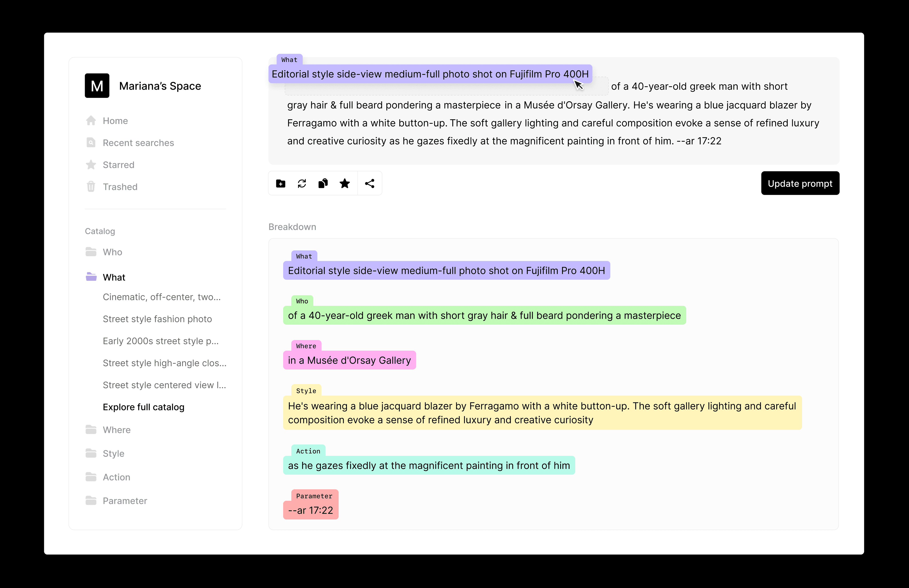Select the red Parameter --ar 17:22 chip
This screenshot has width=909, height=588.
(310, 511)
